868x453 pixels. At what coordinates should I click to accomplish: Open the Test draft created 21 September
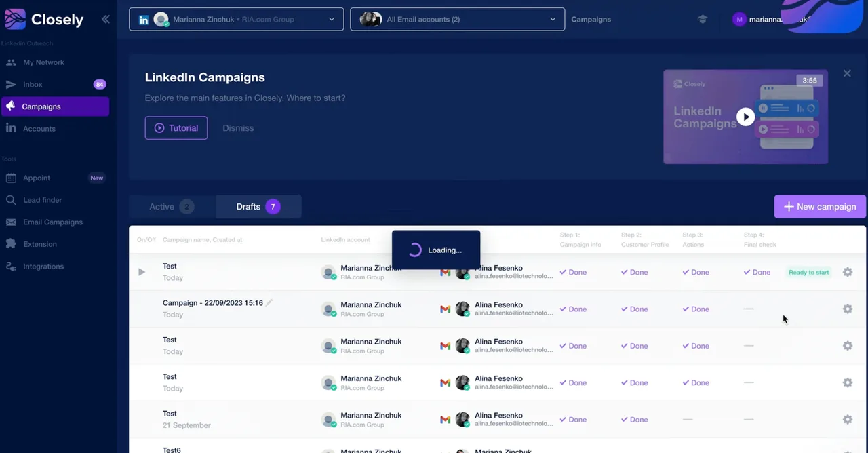(x=170, y=414)
